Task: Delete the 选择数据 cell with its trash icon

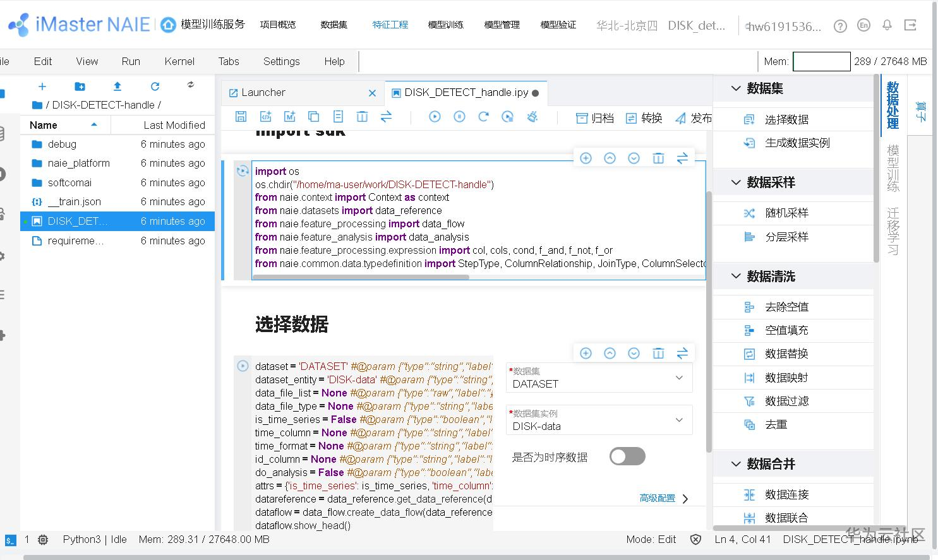Action: coord(658,354)
